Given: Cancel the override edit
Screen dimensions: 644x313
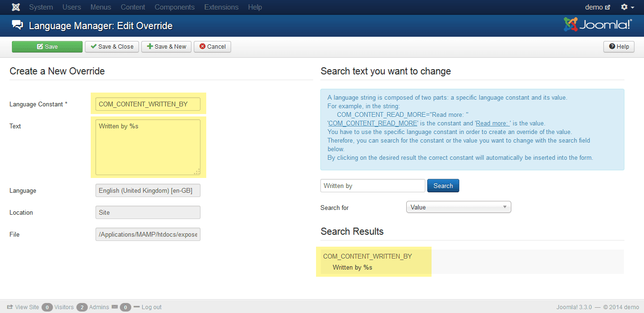Looking at the screenshot, I should [212, 46].
